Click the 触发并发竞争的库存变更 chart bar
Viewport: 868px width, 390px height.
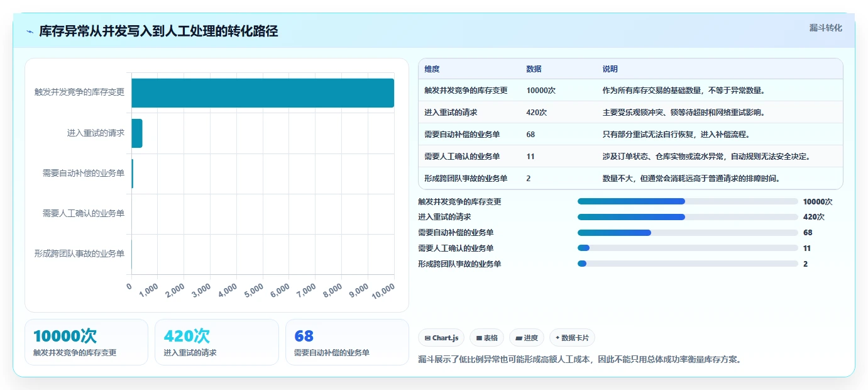[x=263, y=92]
